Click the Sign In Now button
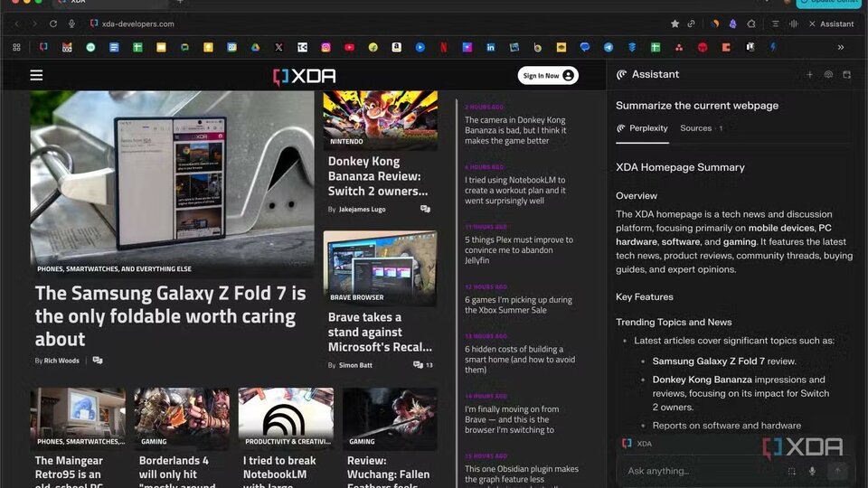868x488 pixels. point(548,76)
